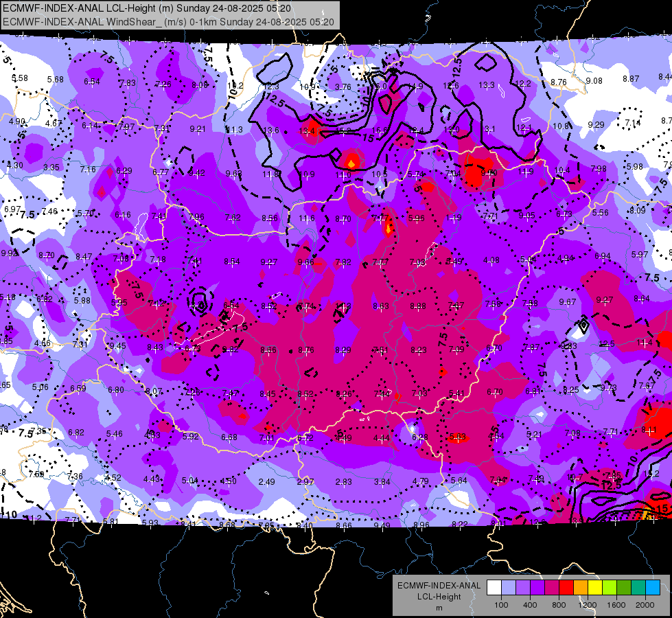Click the LCL-Height legend title text
Image resolution: width=672 pixels, height=618 pixels.
439,597
